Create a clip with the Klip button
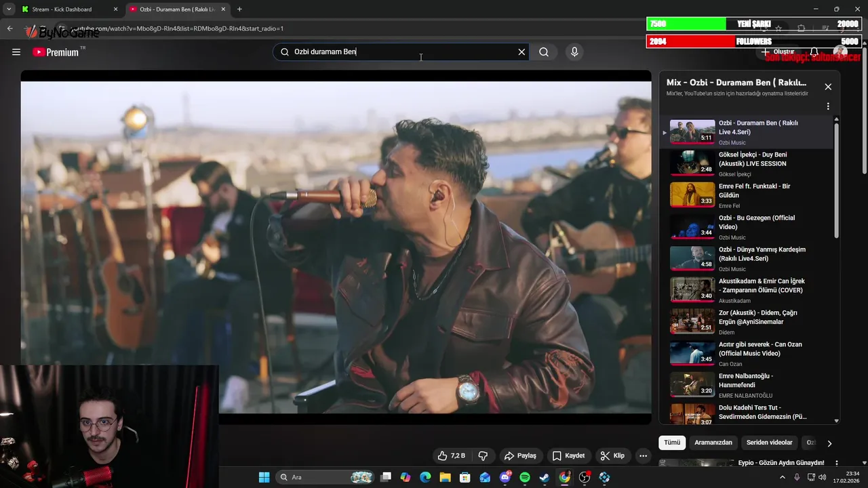The image size is (868, 488). coord(612,455)
